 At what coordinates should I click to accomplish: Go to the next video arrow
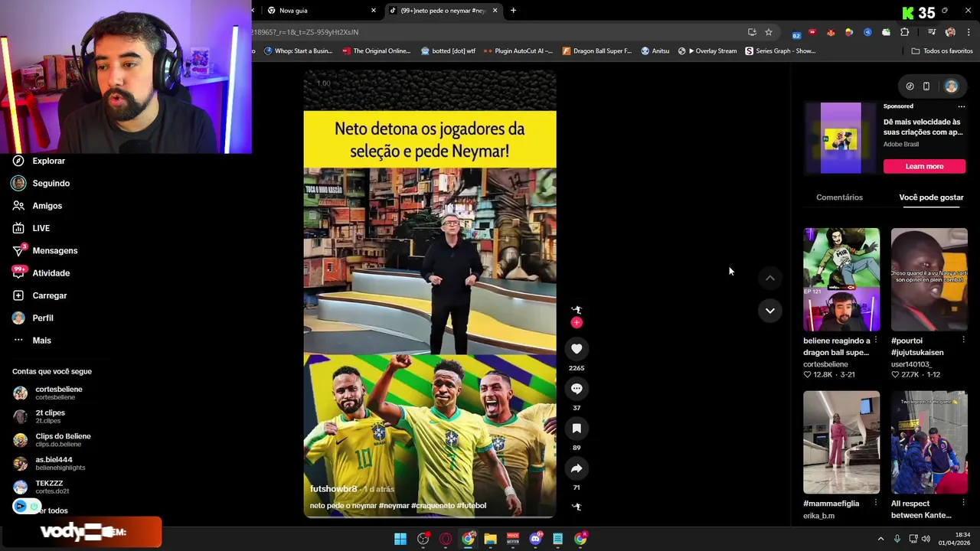tap(770, 311)
